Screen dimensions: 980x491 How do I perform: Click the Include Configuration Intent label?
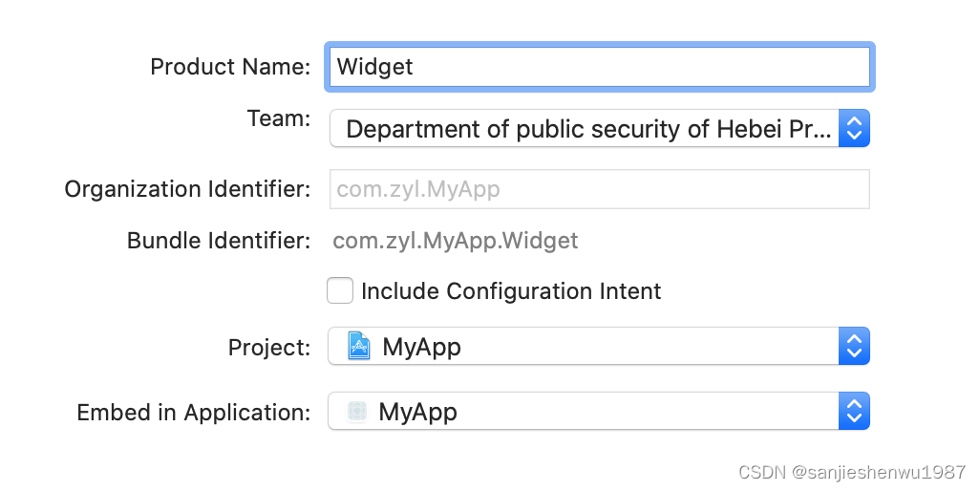click(511, 291)
